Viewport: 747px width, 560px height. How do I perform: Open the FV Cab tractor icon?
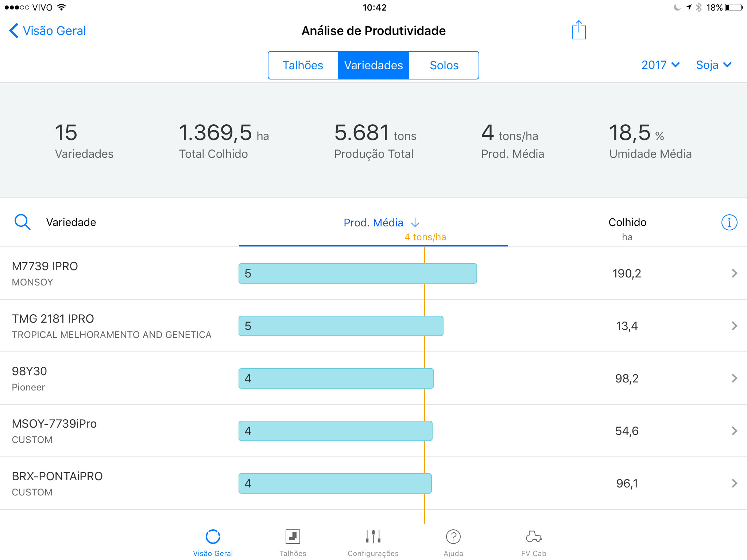(x=534, y=537)
